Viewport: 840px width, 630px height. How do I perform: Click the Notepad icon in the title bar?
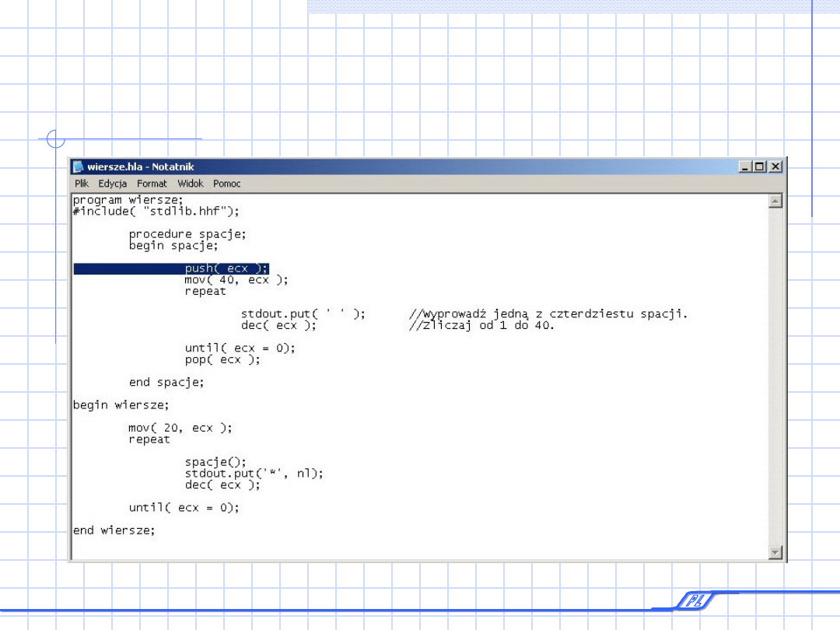pyautogui.click(x=79, y=166)
